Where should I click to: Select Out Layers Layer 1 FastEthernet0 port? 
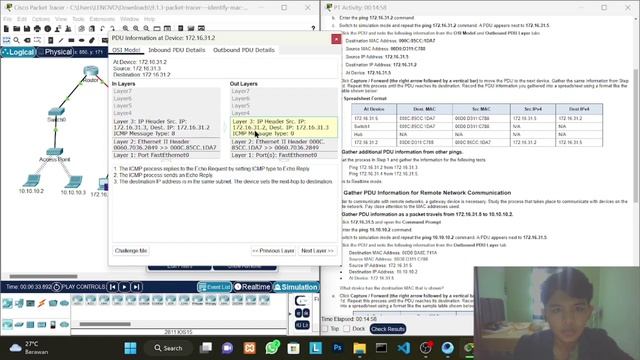[x=284, y=155]
